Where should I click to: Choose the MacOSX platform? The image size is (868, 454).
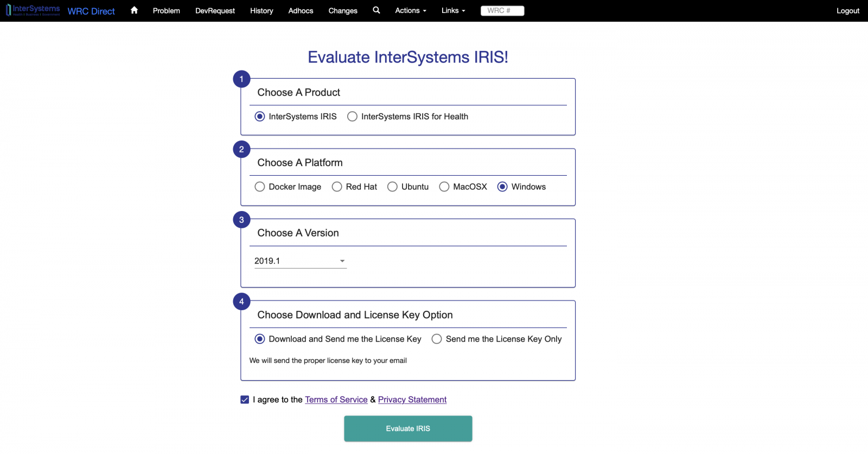[x=444, y=187]
